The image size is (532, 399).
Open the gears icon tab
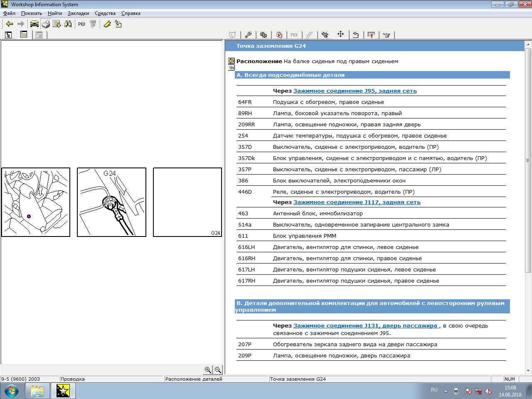click(x=264, y=35)
